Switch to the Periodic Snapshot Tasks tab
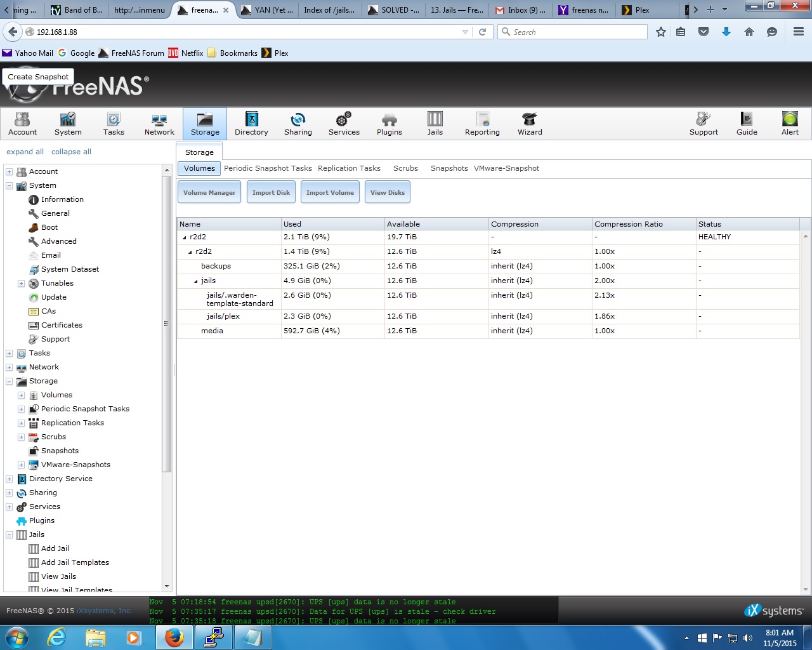The width and height of the screenshot is (812, 650). tap(268, 168)
